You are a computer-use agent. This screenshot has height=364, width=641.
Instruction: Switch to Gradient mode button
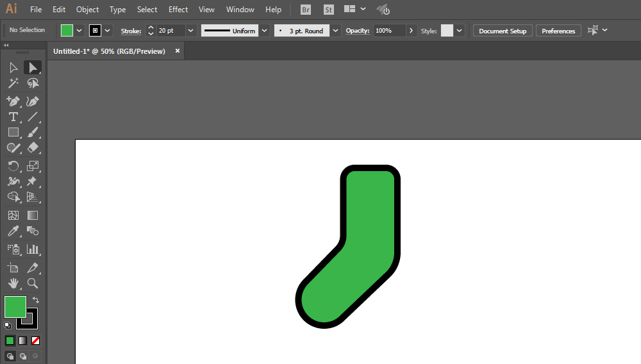coord(23,340)
